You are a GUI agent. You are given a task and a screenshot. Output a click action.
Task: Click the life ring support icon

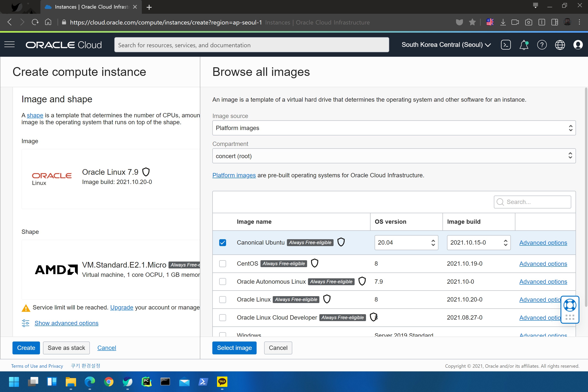(x=570, y=305)
